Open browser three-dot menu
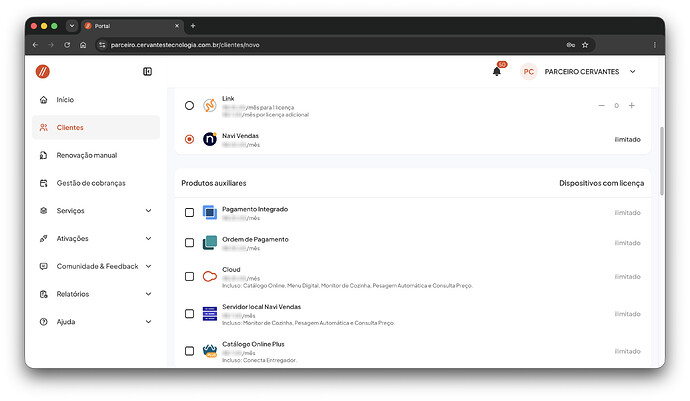 [x=654, y=45]
